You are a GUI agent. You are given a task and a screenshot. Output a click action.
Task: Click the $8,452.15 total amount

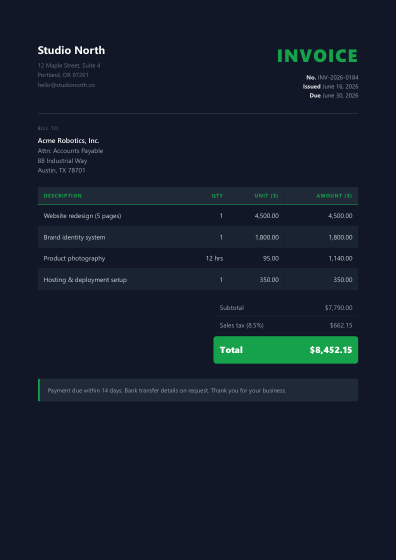[331, 350]
